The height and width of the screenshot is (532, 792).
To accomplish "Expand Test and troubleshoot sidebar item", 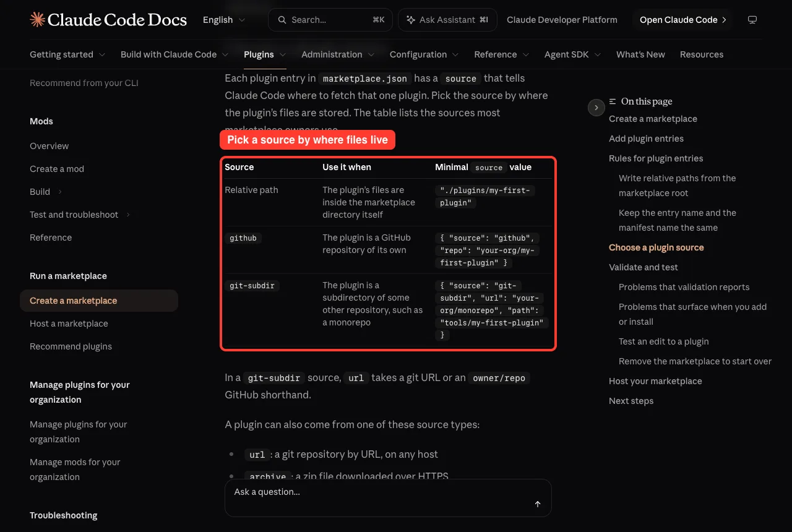I will (80, 215).
